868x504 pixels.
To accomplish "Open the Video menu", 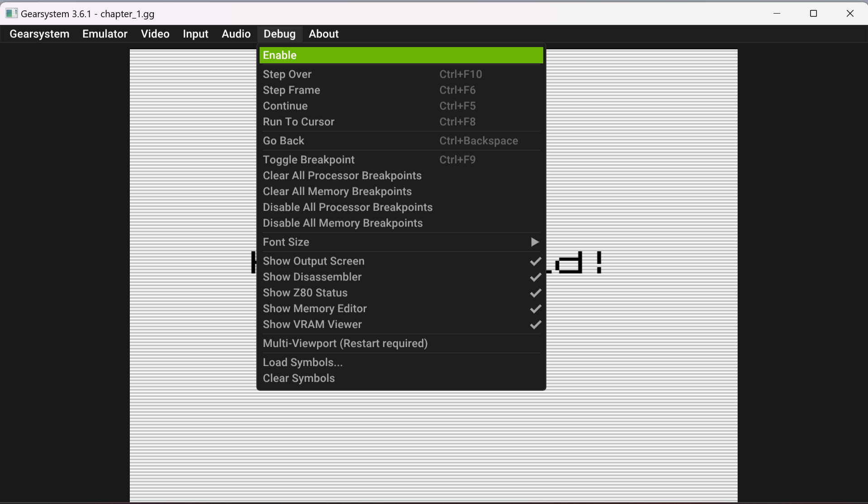I will coord(155,34).
